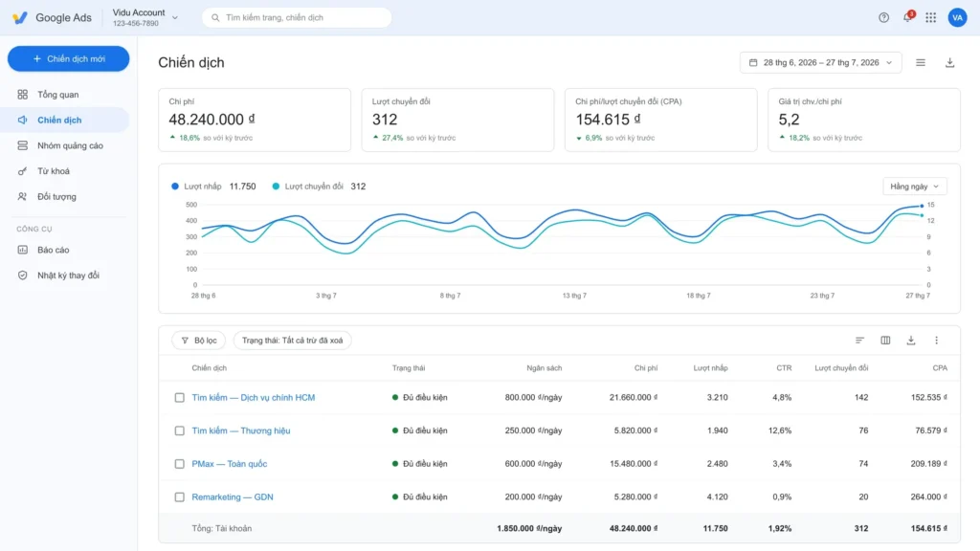Screen dimensions: 980x551
Task: Sort by Trạng thái column header
Action: point(408,368)
